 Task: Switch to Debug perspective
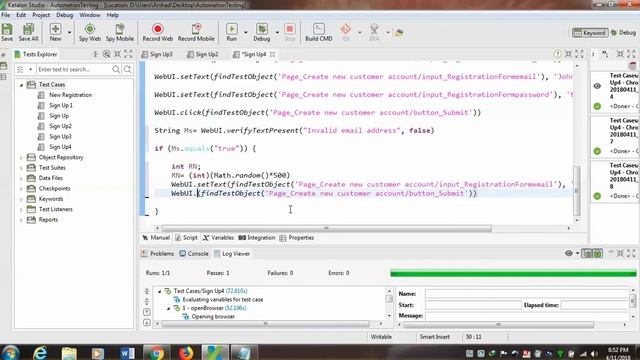pyautogui.click(x=623, y=33)
